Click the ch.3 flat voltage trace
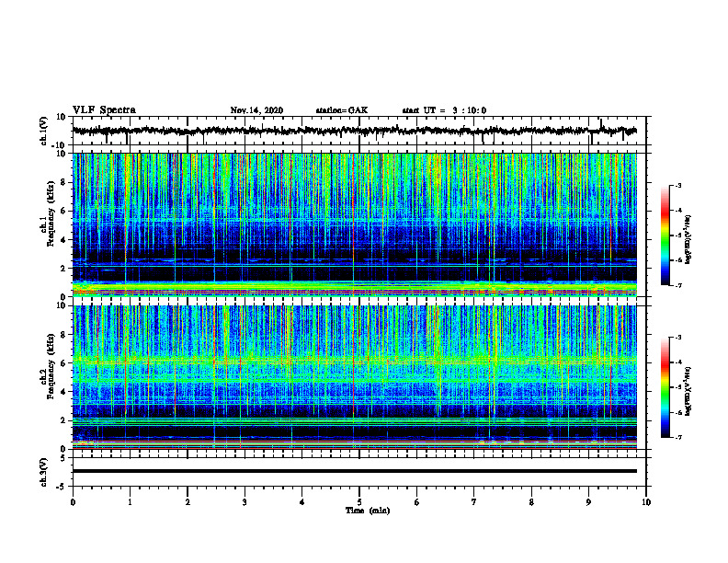 point(355,471)
